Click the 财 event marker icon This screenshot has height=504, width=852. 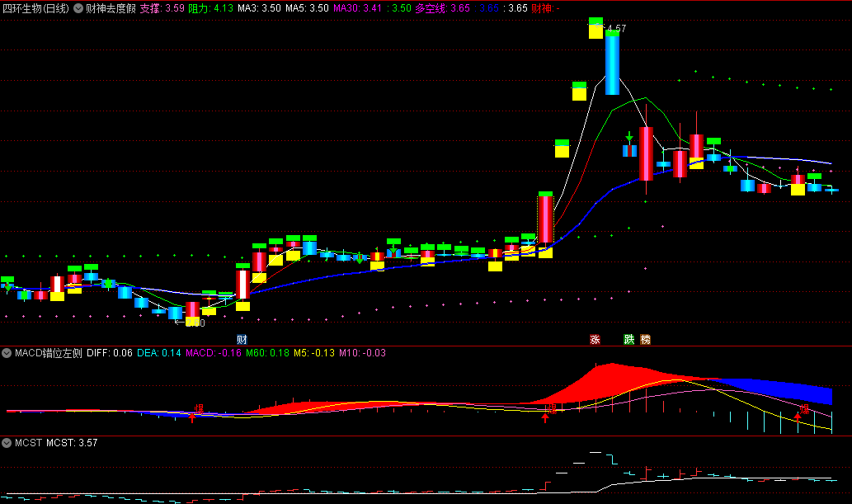click(x=242, y=340)
